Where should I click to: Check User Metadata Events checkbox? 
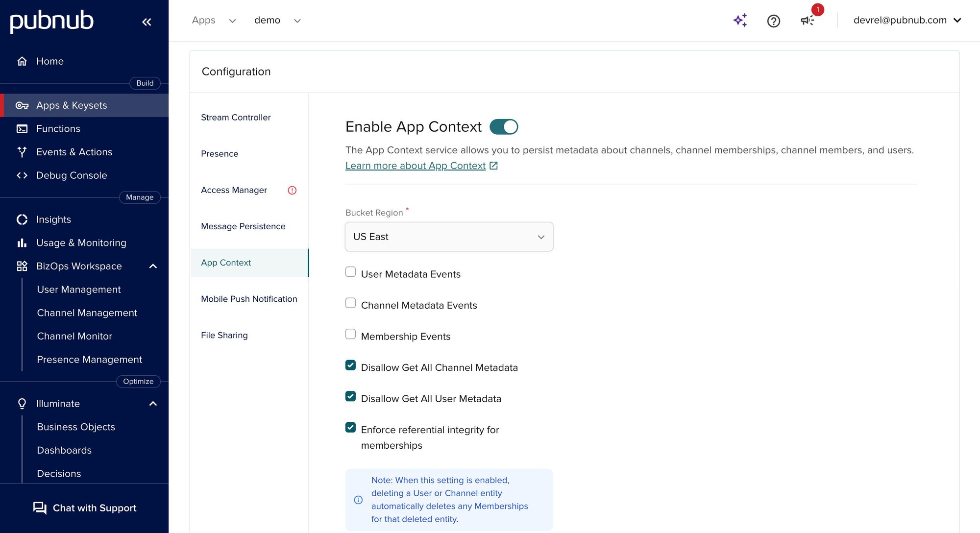pyautogui.click(x=350, y=272)
